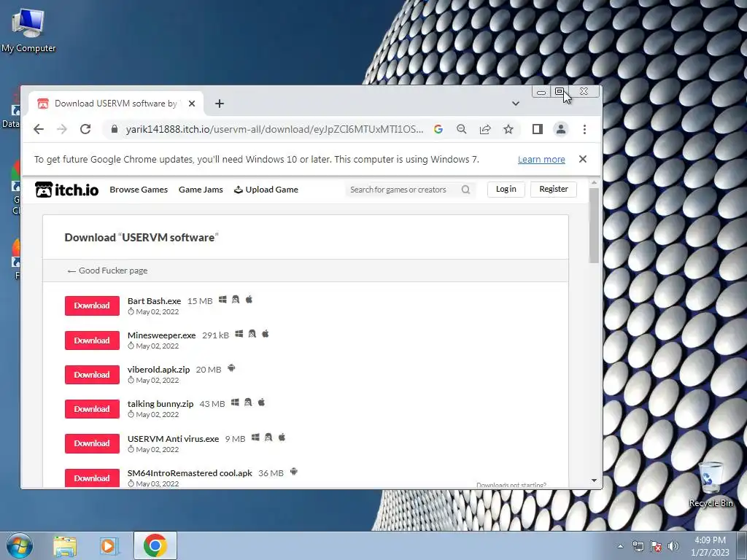Bookmark this page with the star icon
Screen dimensions: 747x560
click(508, 129)
